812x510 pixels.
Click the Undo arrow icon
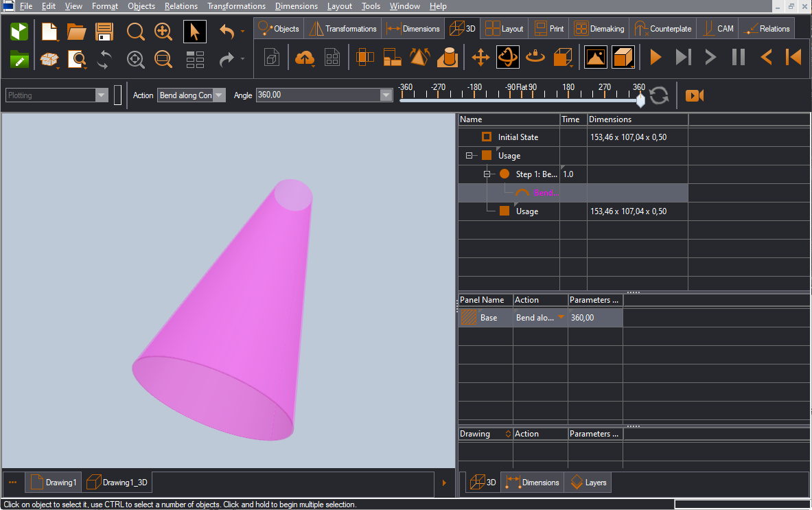(x=227, y=32)
